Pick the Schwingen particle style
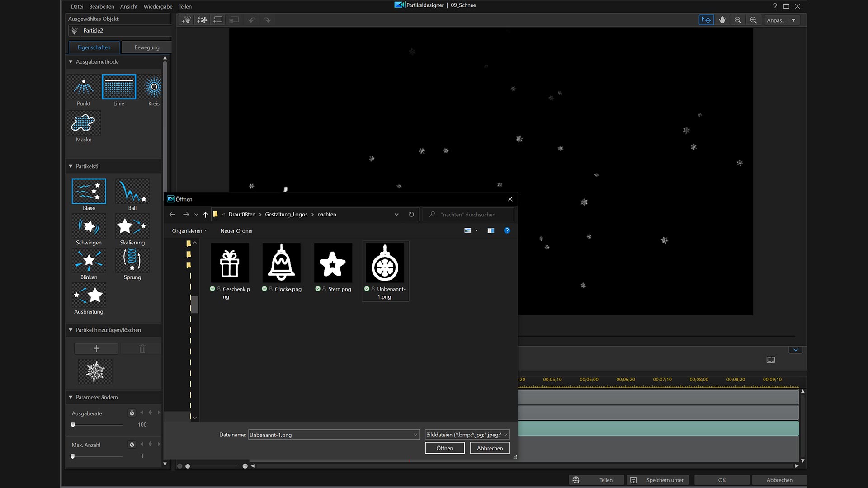Viewport: 868px width, 488px height. click(x=89, y=226)
